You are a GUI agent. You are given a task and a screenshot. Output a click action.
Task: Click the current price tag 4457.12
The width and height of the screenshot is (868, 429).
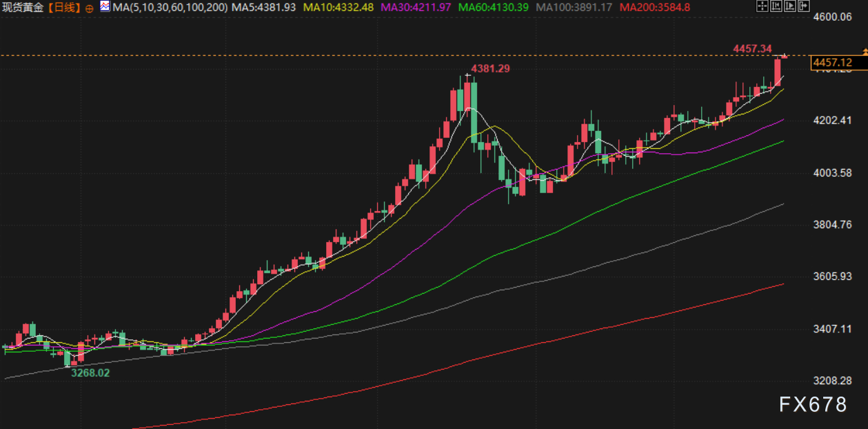pos(833,63)
